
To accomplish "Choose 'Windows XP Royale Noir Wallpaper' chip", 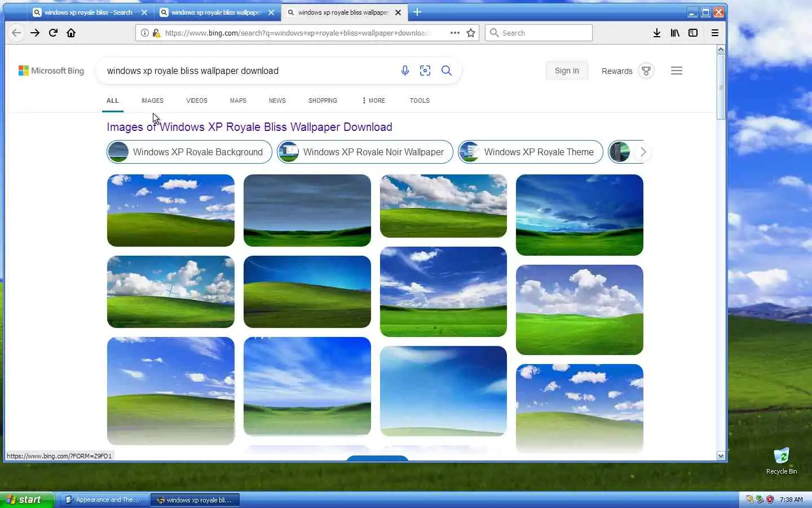I will click(365, 152).
